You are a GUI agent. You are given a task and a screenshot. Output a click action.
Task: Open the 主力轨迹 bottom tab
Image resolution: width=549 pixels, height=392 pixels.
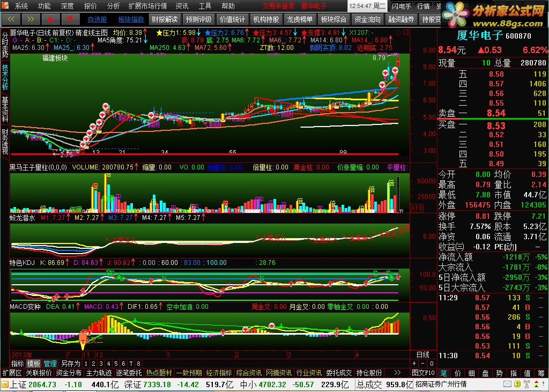click(99, 373)
